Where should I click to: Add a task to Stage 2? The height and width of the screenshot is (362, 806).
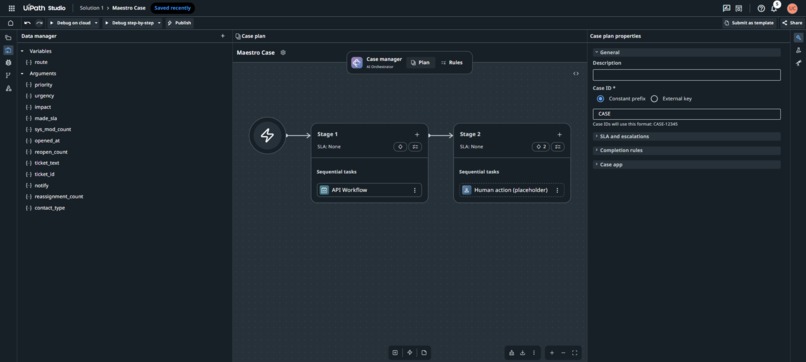(559, 134)
